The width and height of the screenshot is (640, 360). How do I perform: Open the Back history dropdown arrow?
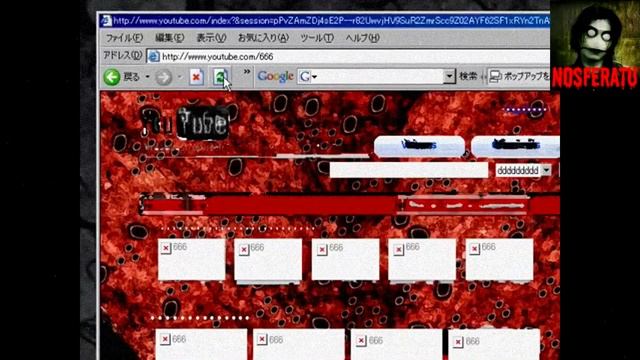point(147,77)
